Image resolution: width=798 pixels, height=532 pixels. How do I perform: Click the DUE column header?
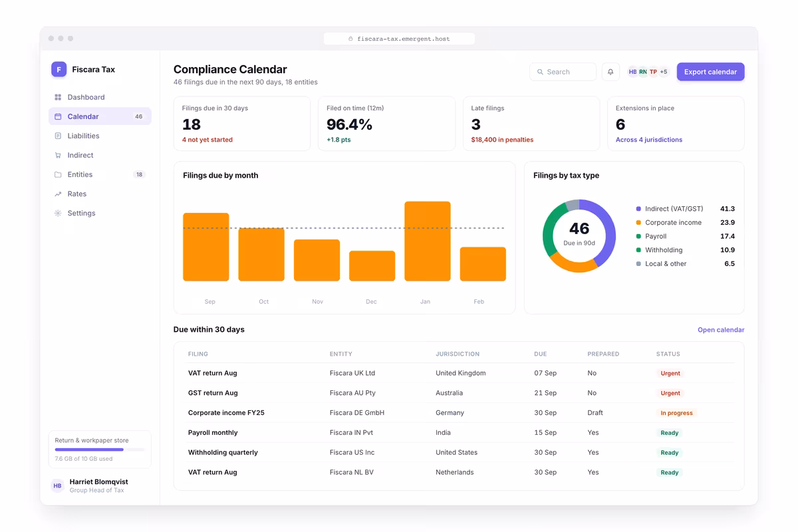click(541, 354)
